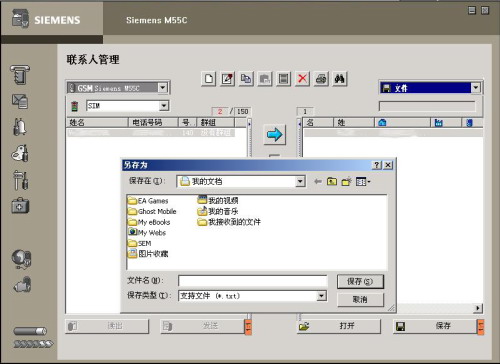The height and width of the screenshot is (364, 500).
Task: Go up one folder level in dialog
Action: (332, 182)
